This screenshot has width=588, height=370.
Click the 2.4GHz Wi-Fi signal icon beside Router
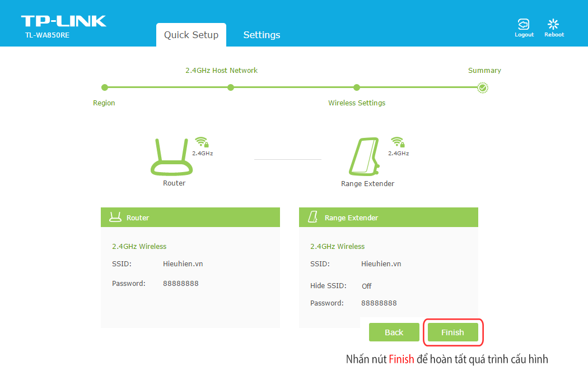point(201,143)
